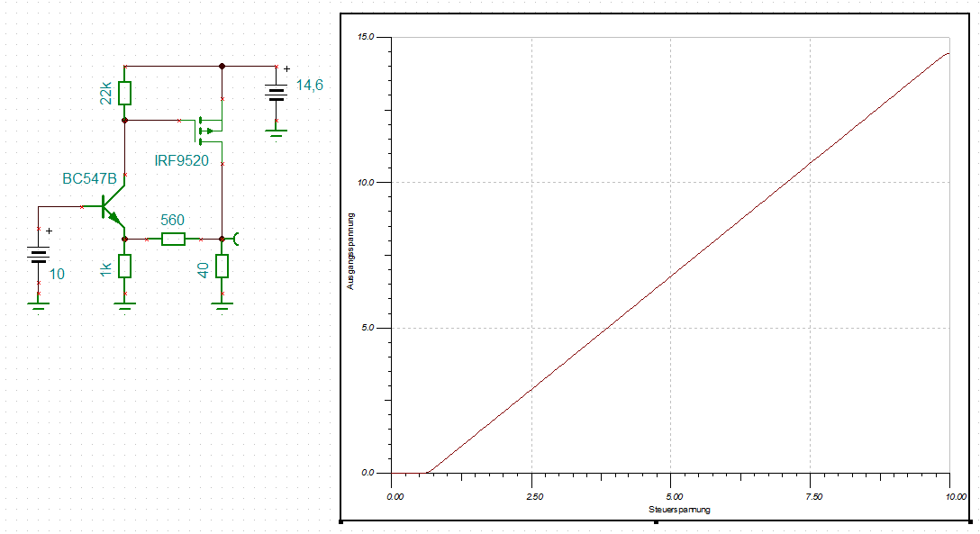Screen dimensions: 980x534
Task: Click the '14,6' voltage value
Action: pyautogui.click(x=309, y=85)
